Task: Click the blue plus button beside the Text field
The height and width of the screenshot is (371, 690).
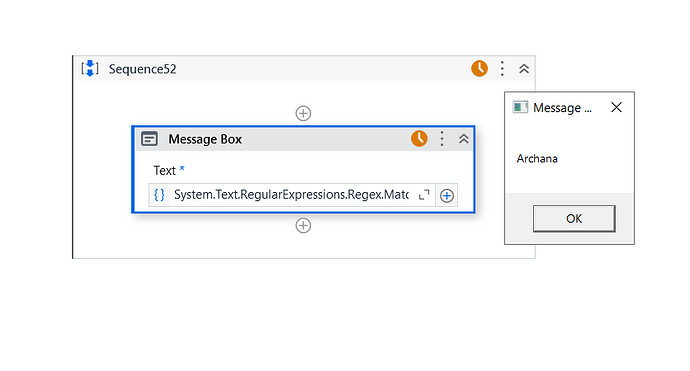Action: [x=447, y=195]
